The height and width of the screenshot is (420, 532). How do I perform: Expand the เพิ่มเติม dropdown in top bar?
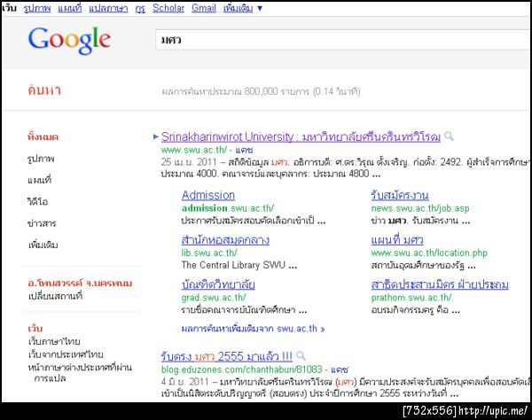point(242,8)
